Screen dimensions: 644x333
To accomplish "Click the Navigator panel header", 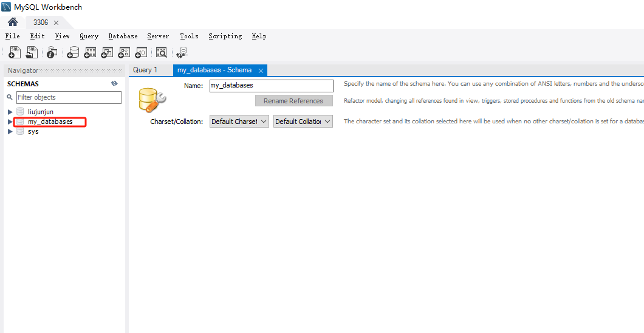I will (65, 70).
